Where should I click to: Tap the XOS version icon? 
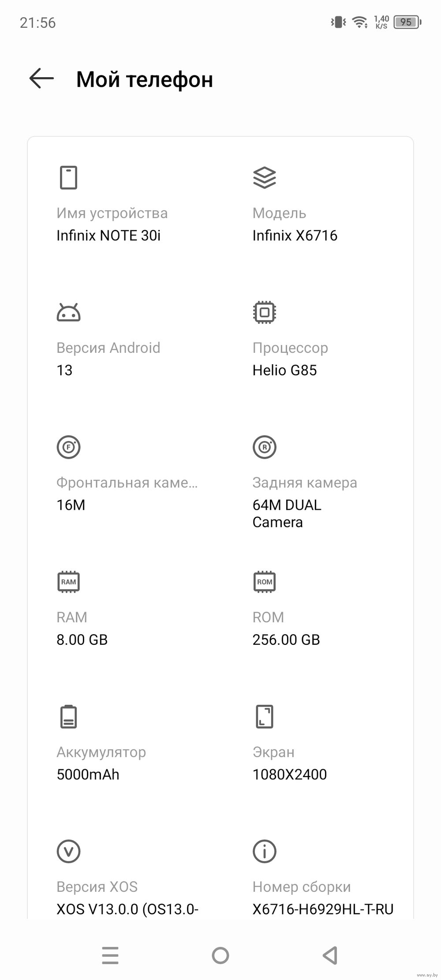pos(68,851)
